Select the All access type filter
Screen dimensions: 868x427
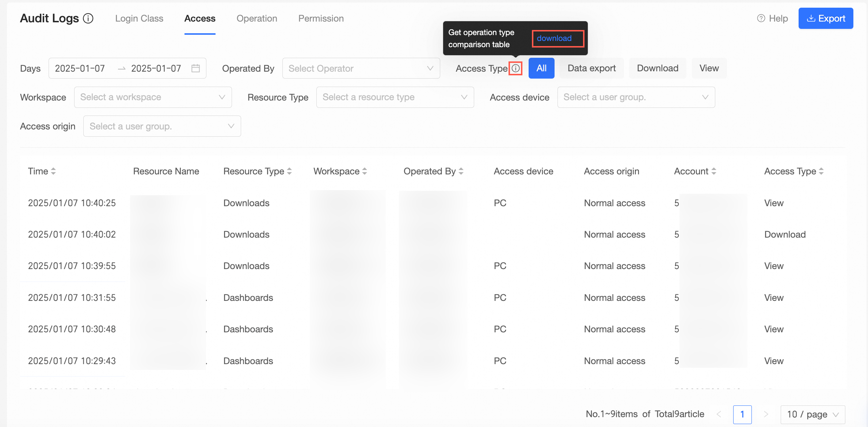[541, 68]
